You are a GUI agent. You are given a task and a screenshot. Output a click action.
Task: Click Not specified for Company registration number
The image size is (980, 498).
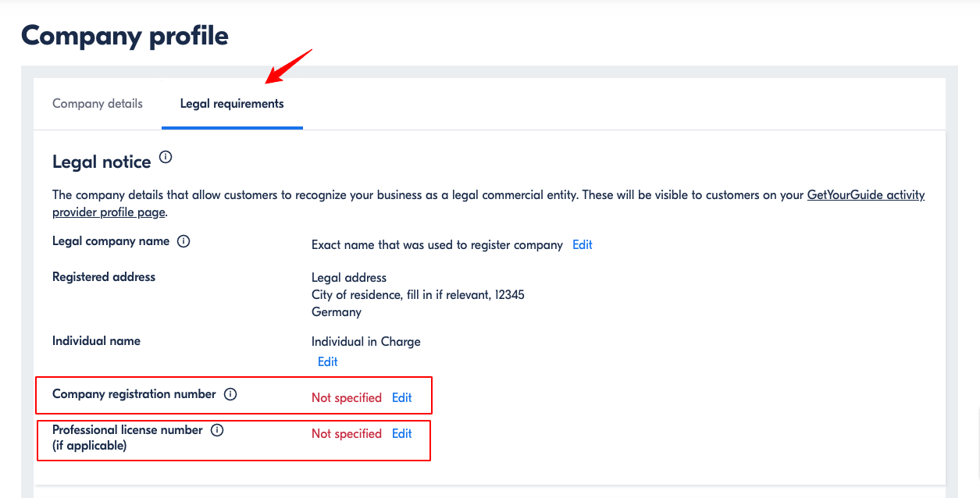[x=347, y=397]
